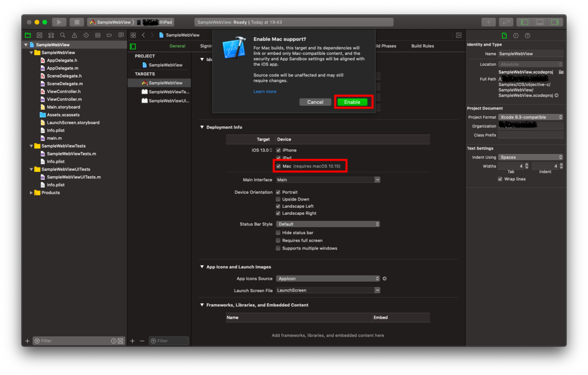This screenshot has width=588, height=375.
Task: Run the SampleWebView scheme with Play button
Action: (59, 22)
